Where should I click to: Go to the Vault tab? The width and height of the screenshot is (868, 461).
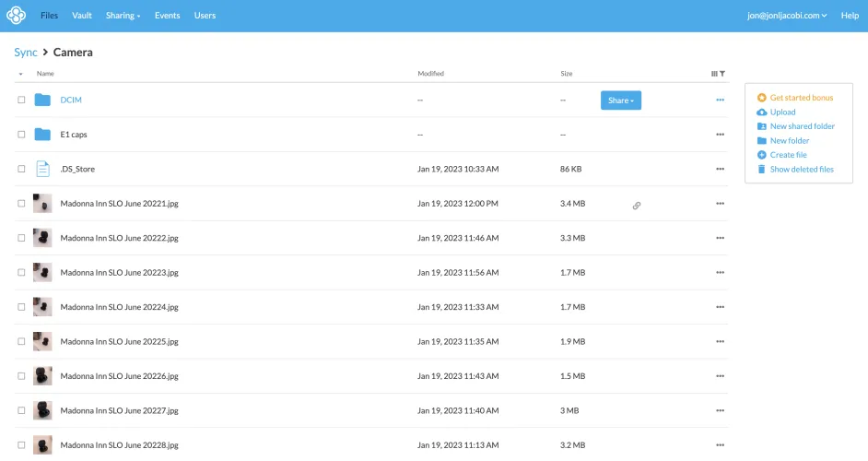tap(82, 16)
